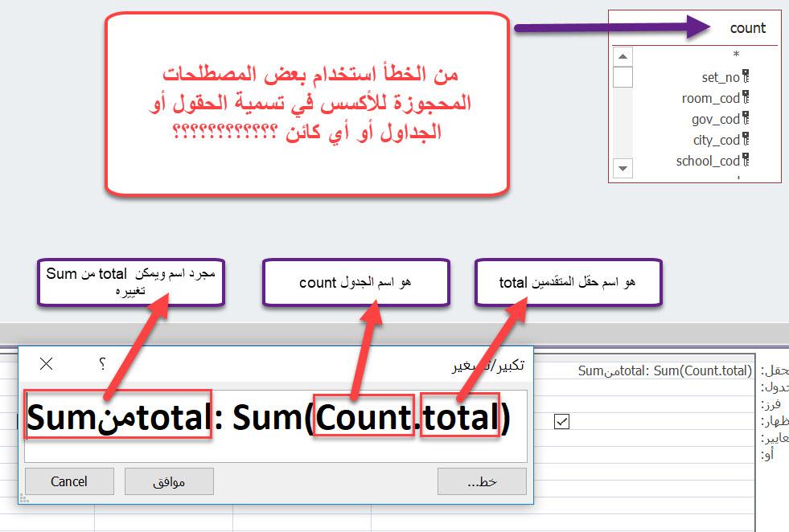Select the gov_cod key field icon
Image resolution: width=789 pixels, height=532 pixels.
(746, 119)
